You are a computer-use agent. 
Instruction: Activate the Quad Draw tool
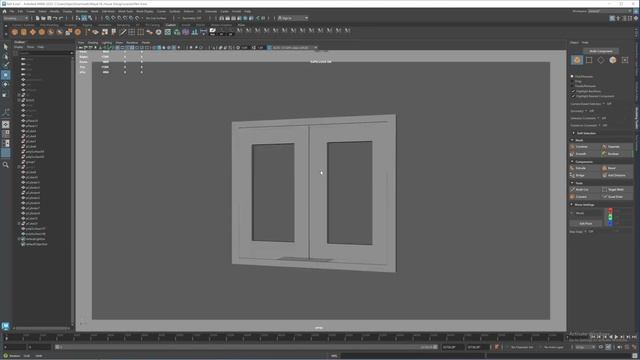tap(617, 197)
